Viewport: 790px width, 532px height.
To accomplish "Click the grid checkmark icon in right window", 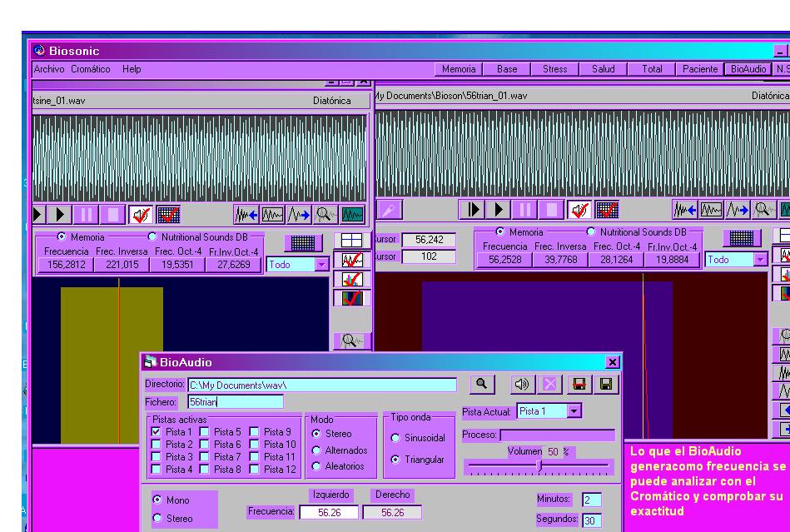I will point(607,209).
